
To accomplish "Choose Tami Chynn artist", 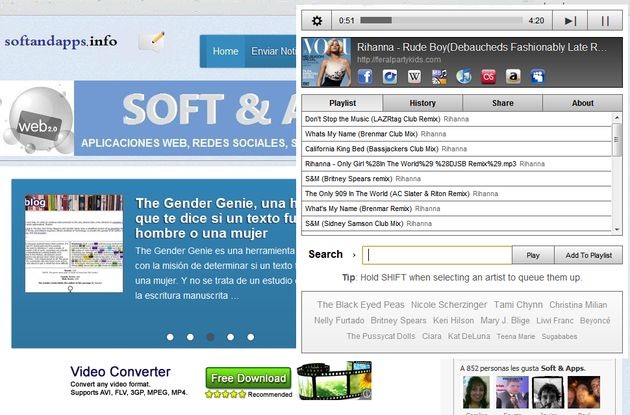I will point(518,305).
